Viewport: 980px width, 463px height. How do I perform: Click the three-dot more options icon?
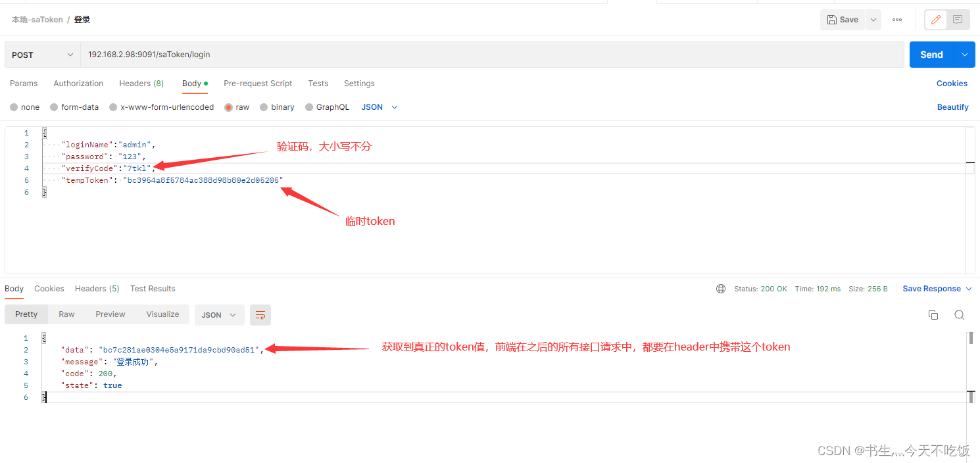896,20
